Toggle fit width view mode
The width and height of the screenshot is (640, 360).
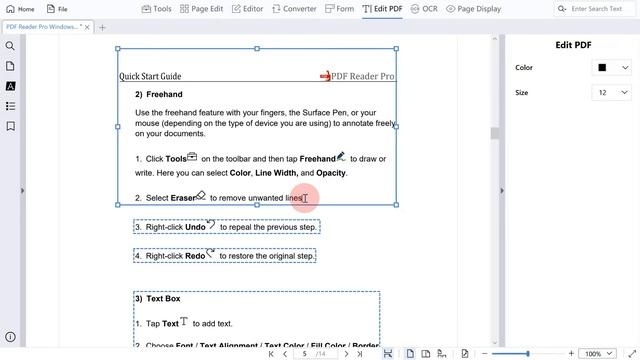coord(388,354)
